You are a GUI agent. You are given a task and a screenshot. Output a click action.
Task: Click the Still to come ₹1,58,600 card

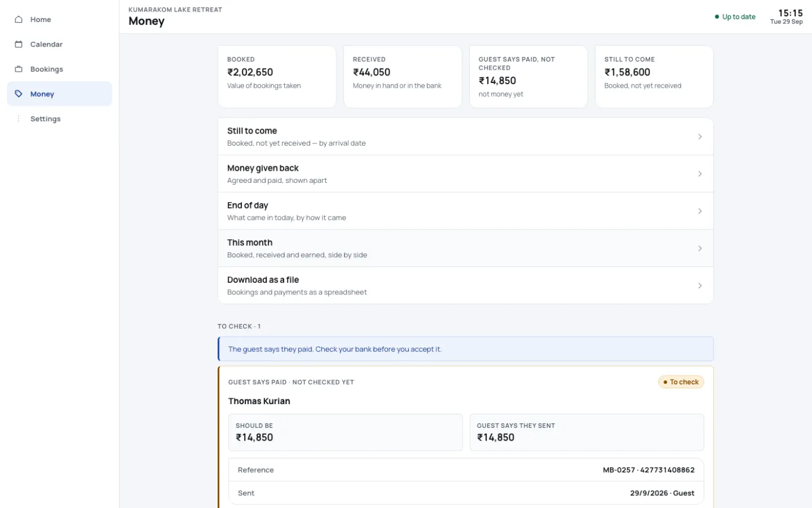coord(654,77)
